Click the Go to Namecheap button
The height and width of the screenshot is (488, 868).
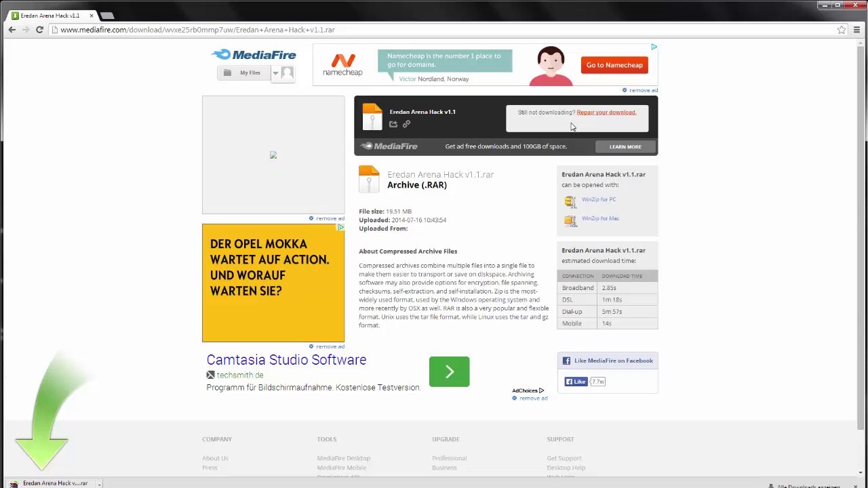coord(614,65)
